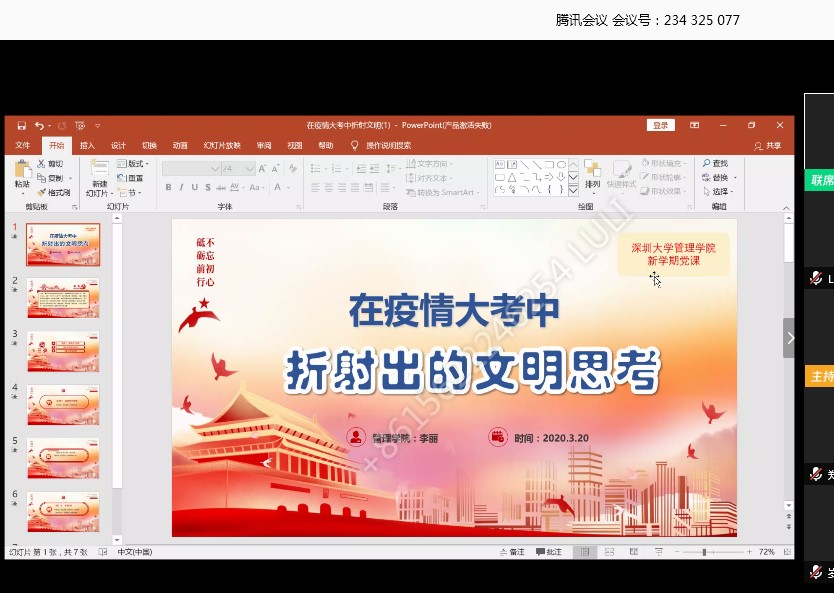Expand the Layout (版式) dropdown

click(x=133, y=163)
